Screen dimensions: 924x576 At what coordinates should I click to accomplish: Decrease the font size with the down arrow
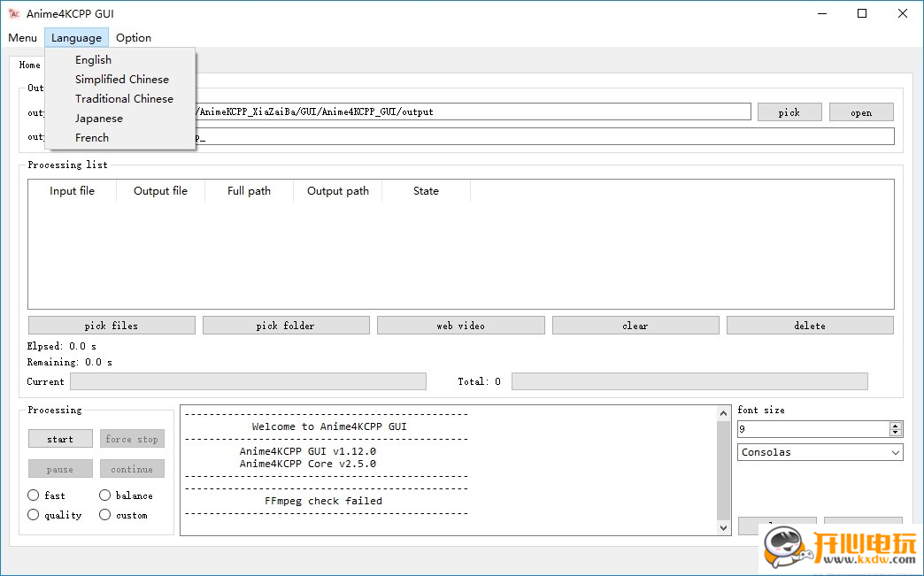coord(895,433)
